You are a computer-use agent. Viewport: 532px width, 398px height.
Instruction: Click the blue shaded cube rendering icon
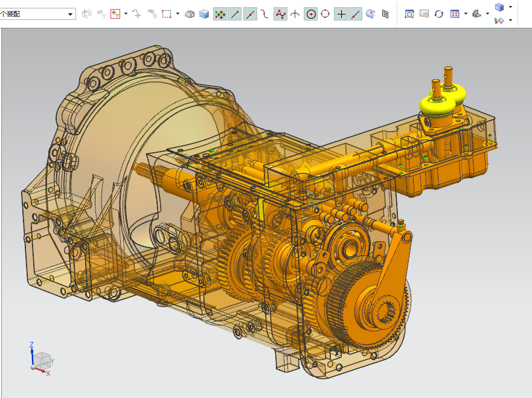pyautogui.click(x=499, y=7)
